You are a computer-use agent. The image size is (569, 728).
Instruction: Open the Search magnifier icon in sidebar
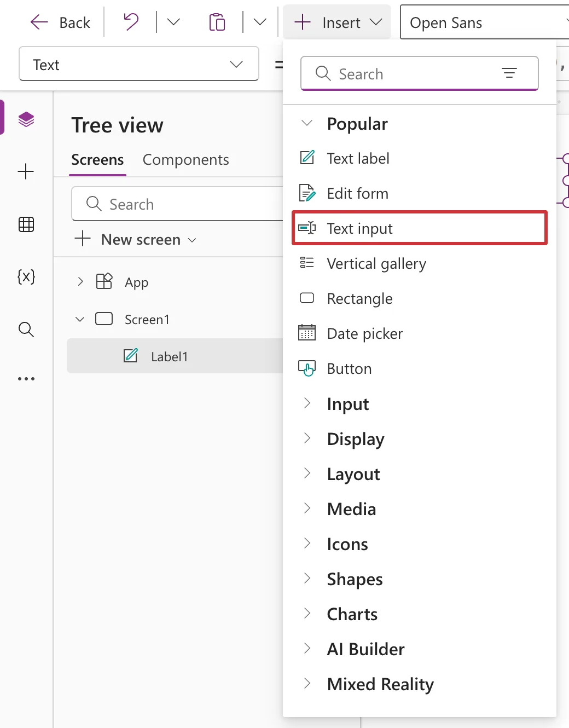[26, 329]
